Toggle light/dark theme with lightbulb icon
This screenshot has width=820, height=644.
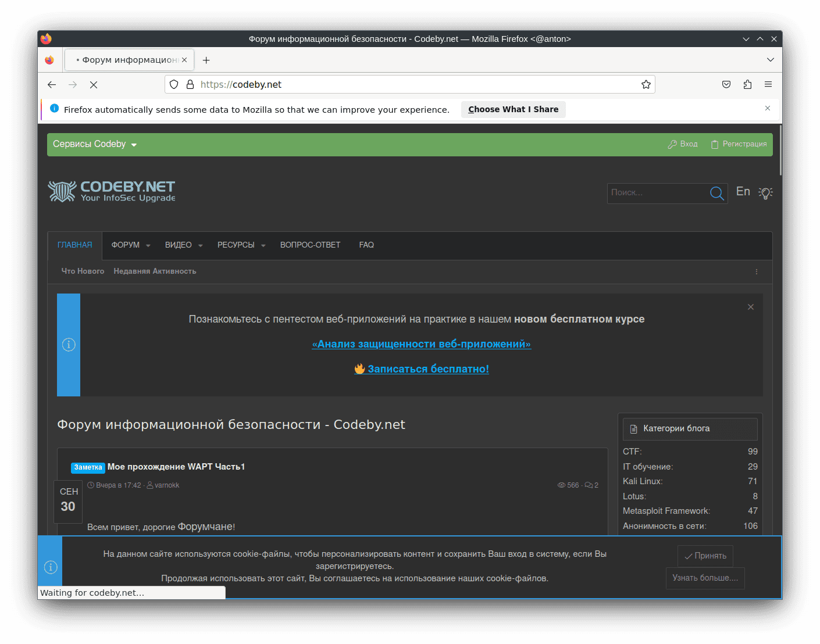(765, 193)
